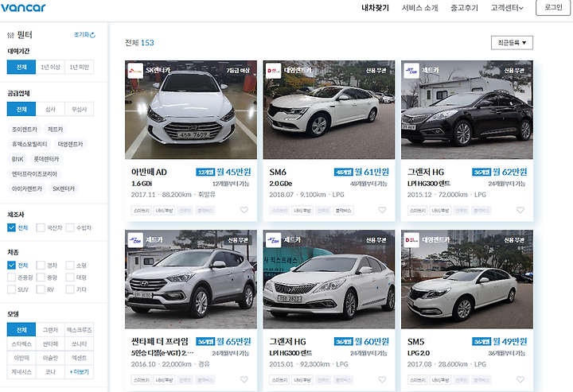Select 심사 supplier tab
This screenshot has height=392, width=573.
(x=50, y=109)
